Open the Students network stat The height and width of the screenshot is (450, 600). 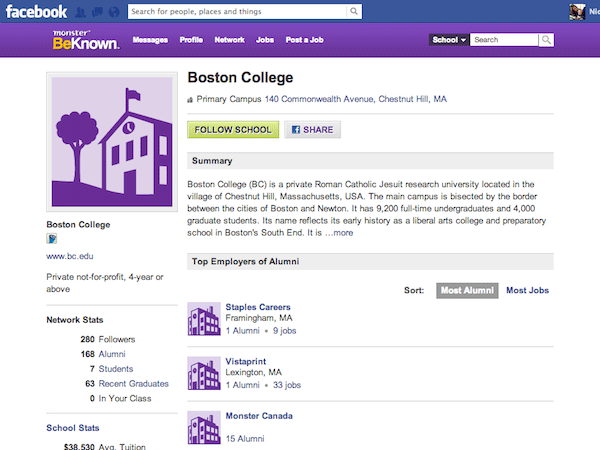116,369
